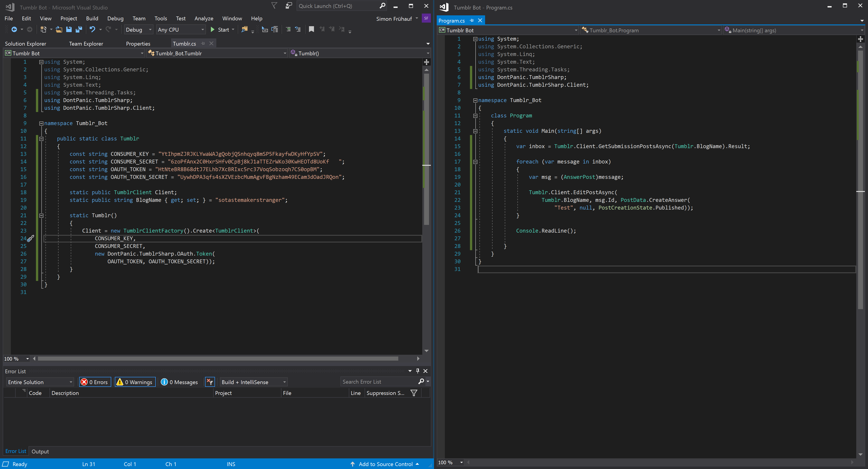Open the Analyze menu

[203, 19]
